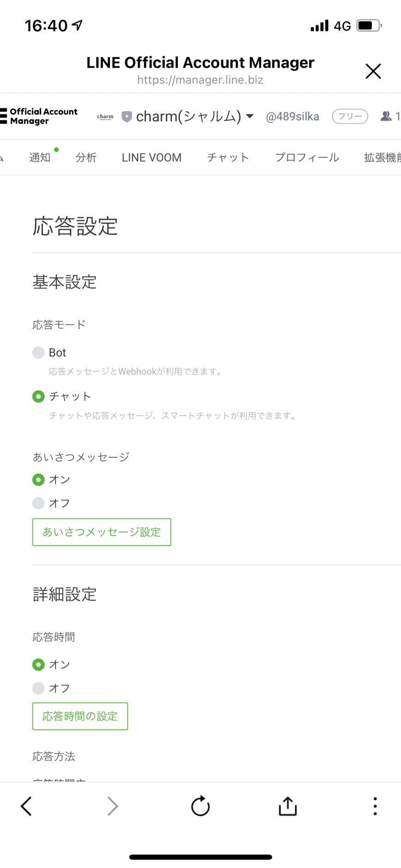
Task: Click the 応答時間の設定 button
Action: pyautogui.click(x=80, y=716)
